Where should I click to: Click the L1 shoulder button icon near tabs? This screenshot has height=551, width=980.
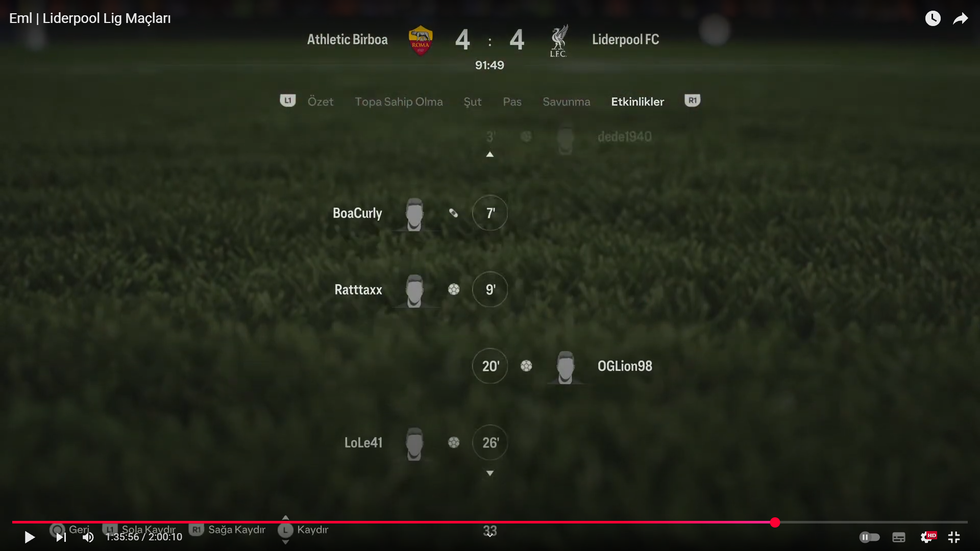tap(288, 101)
